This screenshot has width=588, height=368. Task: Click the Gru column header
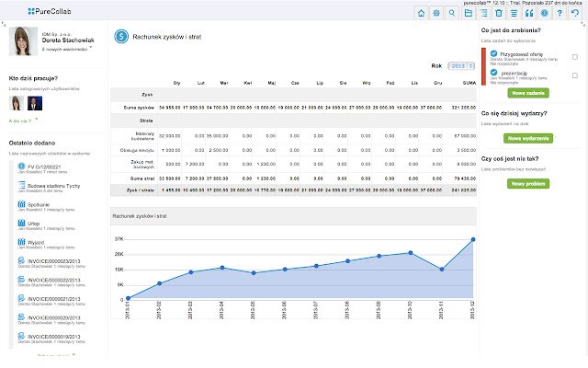point(437,83)
